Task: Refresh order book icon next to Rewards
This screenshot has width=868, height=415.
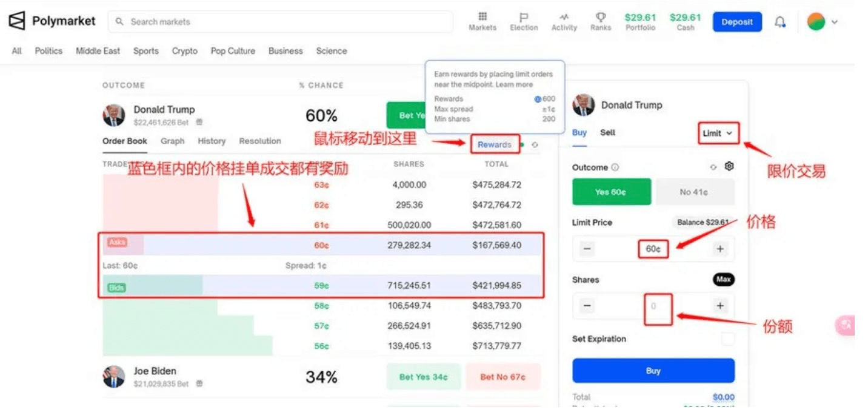Action: (535, 145)
